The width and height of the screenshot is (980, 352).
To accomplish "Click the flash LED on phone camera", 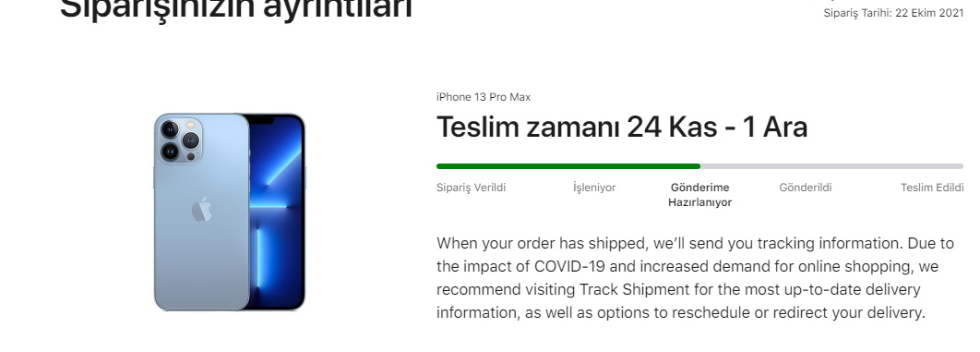I will pyautogui.click(x=191, y=126).
